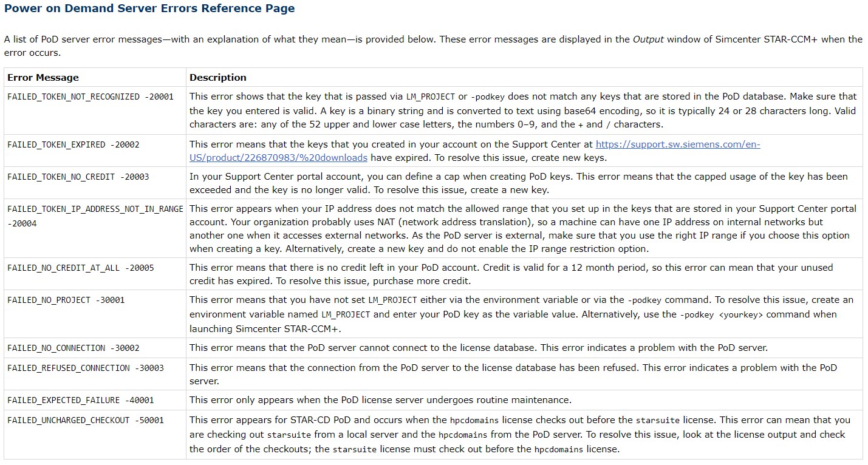Viewport: 868px width, 465px height.
Task: Select the FAILED_NO_CONNECTION -30002 error cell
Action: click(73, 348)
